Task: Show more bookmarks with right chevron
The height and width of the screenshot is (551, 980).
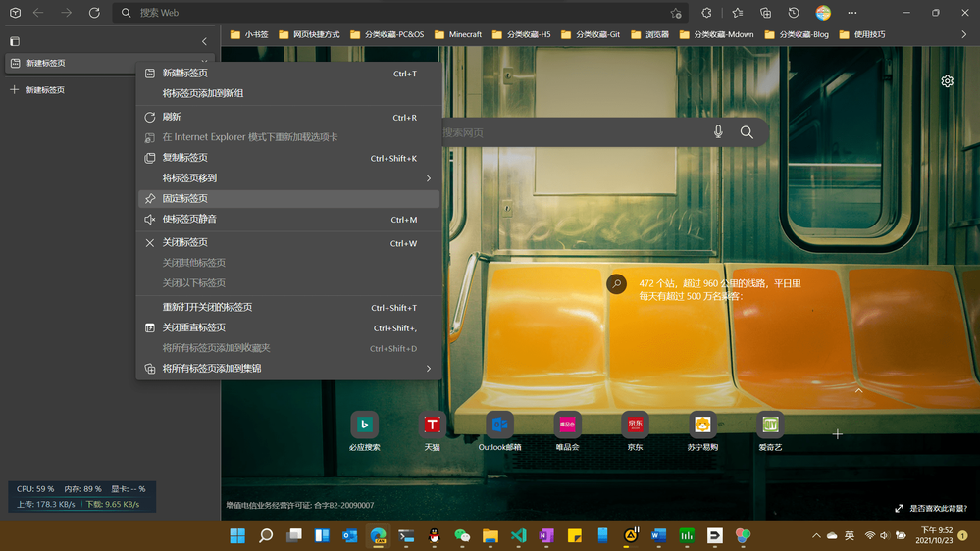Action: click(963, 34)
